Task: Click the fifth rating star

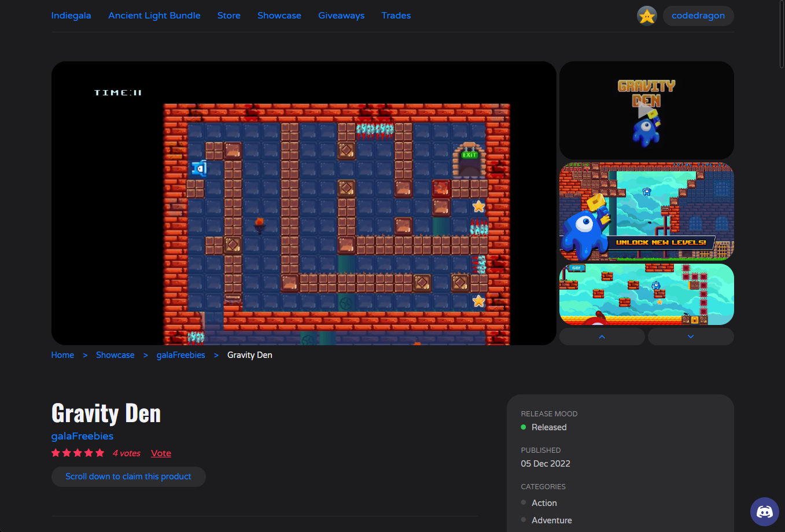Action: click(x=100, y=453)
